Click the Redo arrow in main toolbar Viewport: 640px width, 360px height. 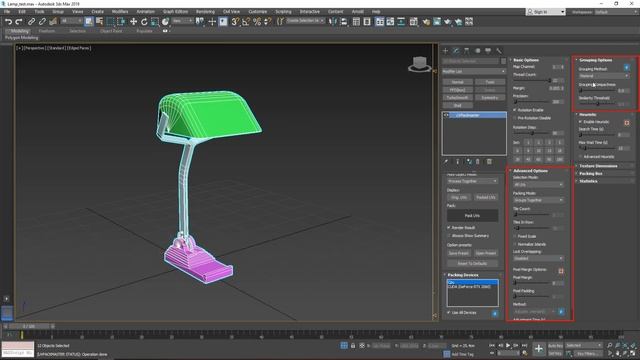click(x=19, y=22)
